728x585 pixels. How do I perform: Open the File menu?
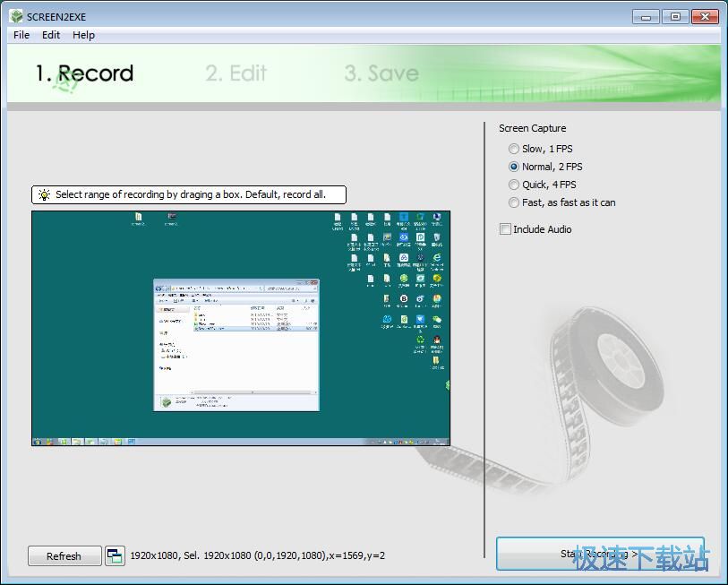click(21, 35)
